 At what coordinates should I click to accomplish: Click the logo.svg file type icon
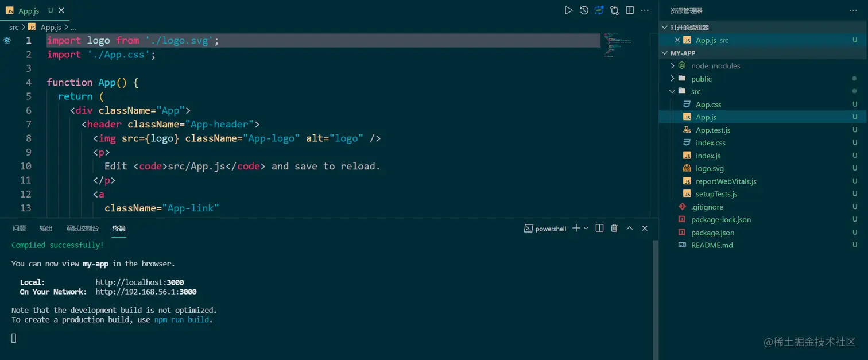pyautogui.click(x=687, y=168)
